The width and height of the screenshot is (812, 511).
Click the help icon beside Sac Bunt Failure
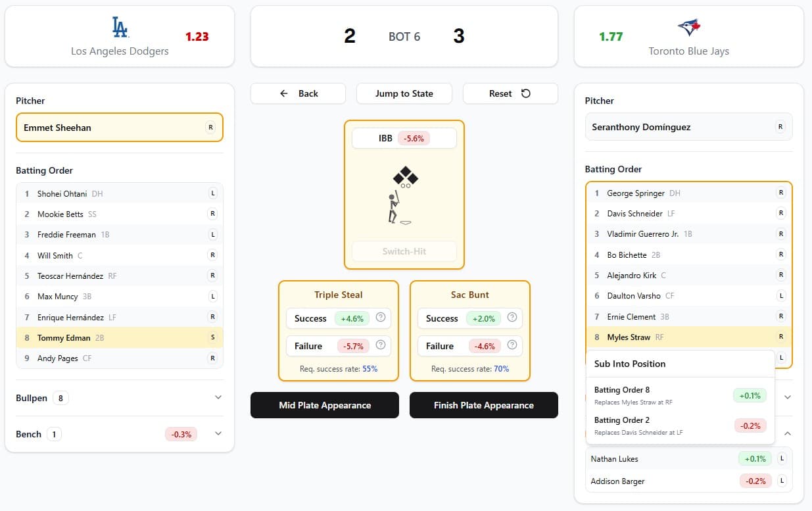(512, 346)
